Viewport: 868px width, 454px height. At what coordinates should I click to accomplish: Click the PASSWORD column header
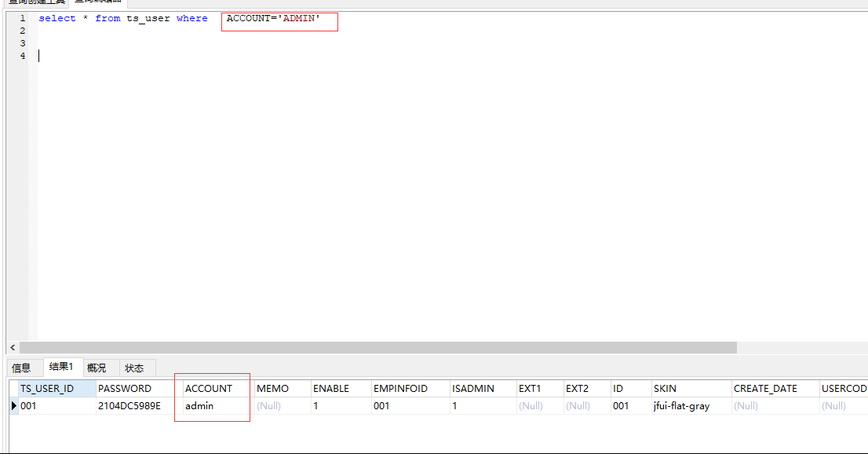click(x=139, y=389)
